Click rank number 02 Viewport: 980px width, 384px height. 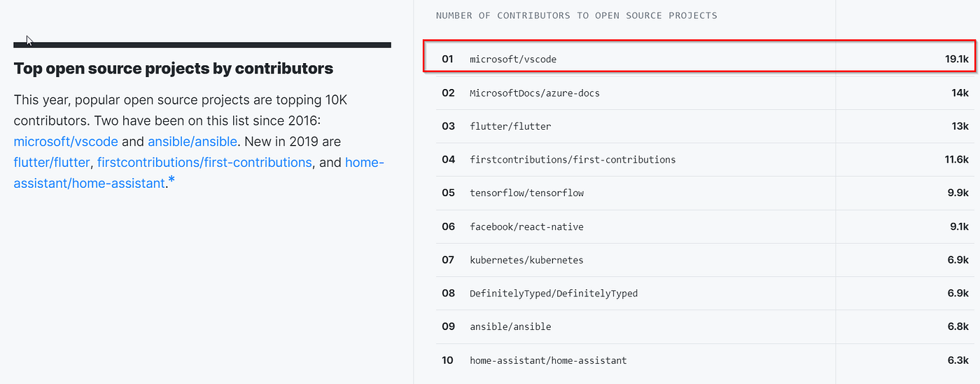coord(448,93)
